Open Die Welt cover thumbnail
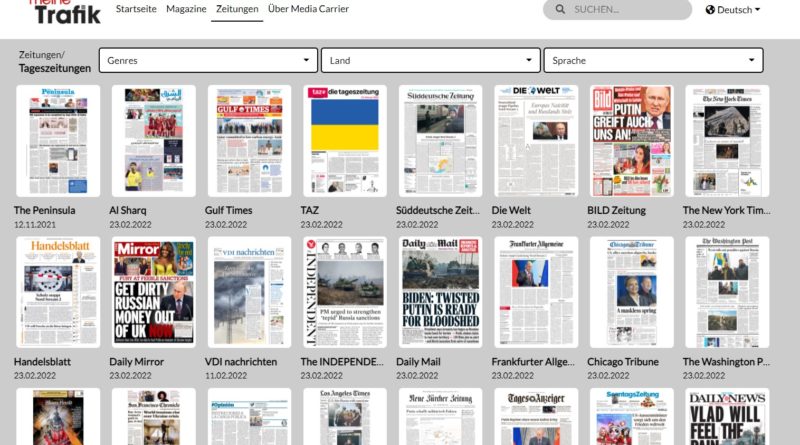Screen dimensions: 800x445 pos(536,141)
